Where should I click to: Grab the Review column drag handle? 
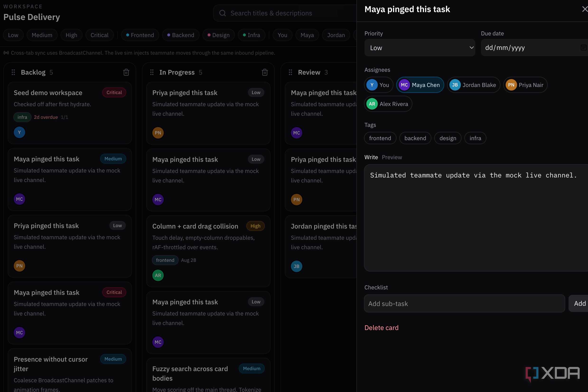click(x=290, y=72)
